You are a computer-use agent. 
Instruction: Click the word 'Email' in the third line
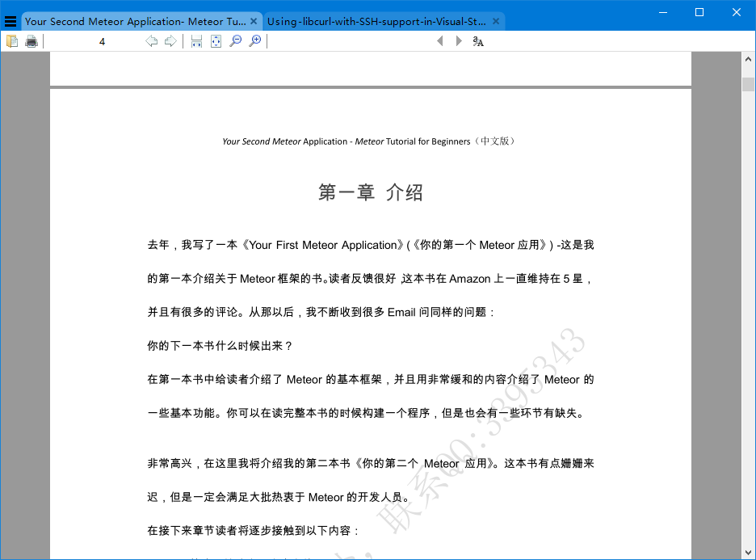pyautogui.click(x=401, y=313)
